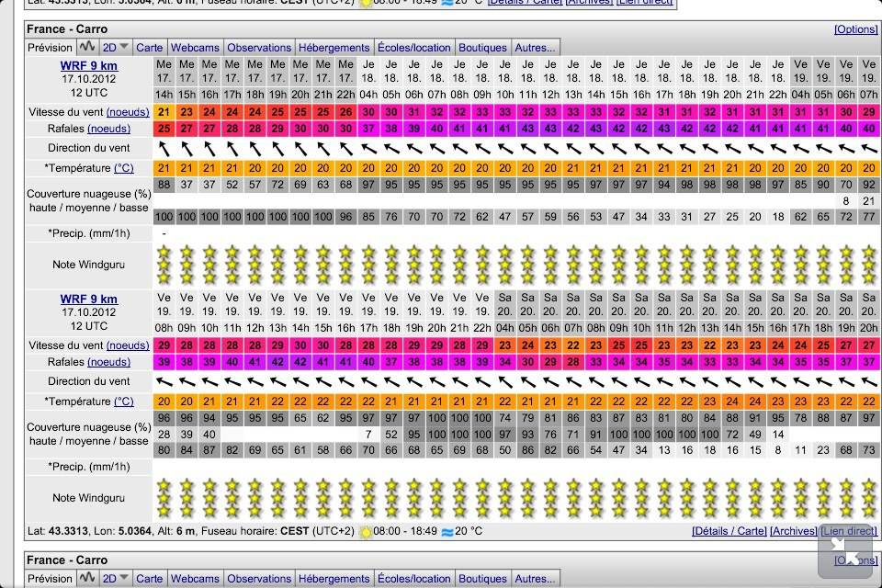Open the Archives link below the second table
Viewport: 882px width, 588px height.
tap(793, 531)
